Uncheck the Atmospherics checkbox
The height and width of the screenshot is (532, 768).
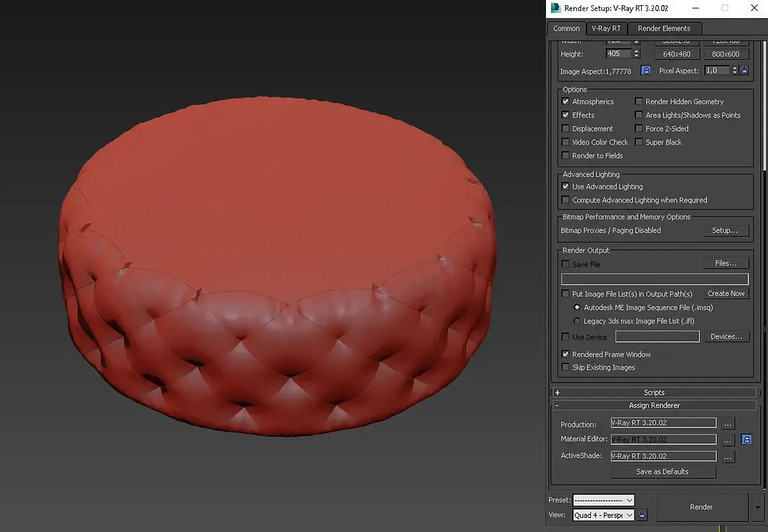[x=565, y=101]
